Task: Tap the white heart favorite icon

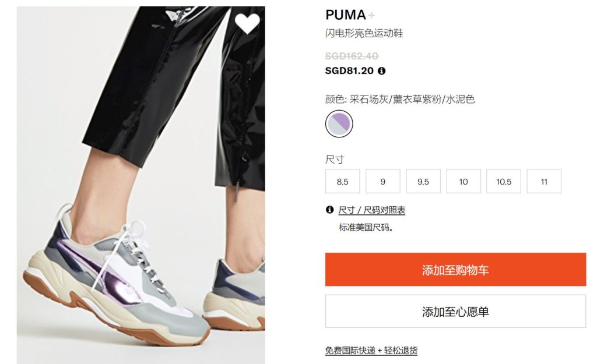Action: (x=247, y=23)
